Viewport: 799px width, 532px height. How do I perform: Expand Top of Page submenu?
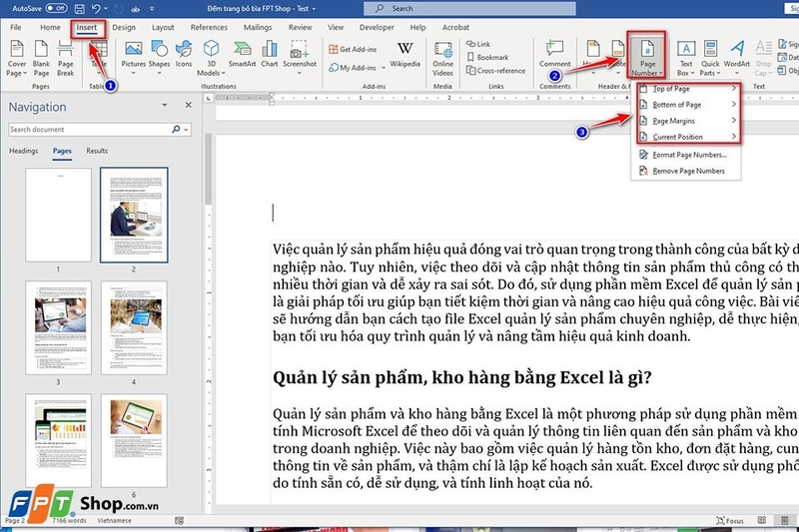tap(688, 89)
